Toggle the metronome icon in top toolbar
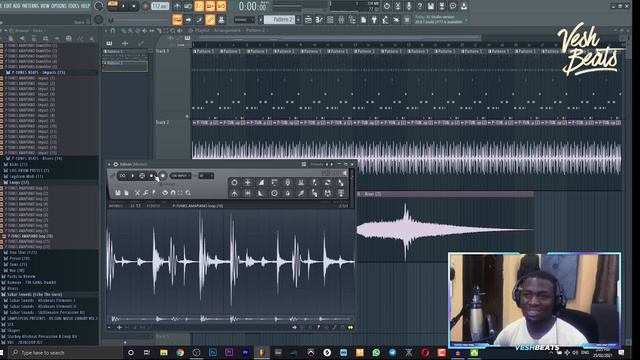Screen dimensions: 640x360 click(177, 6)
